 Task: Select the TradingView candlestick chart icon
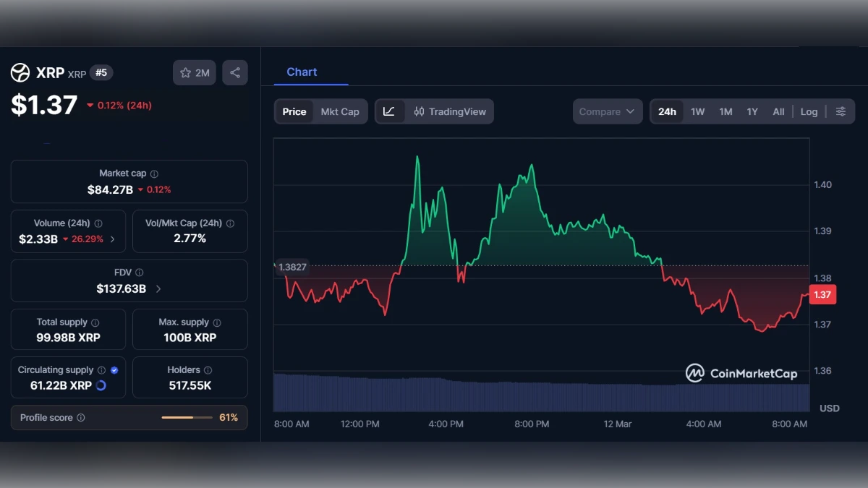pos(420,111)
